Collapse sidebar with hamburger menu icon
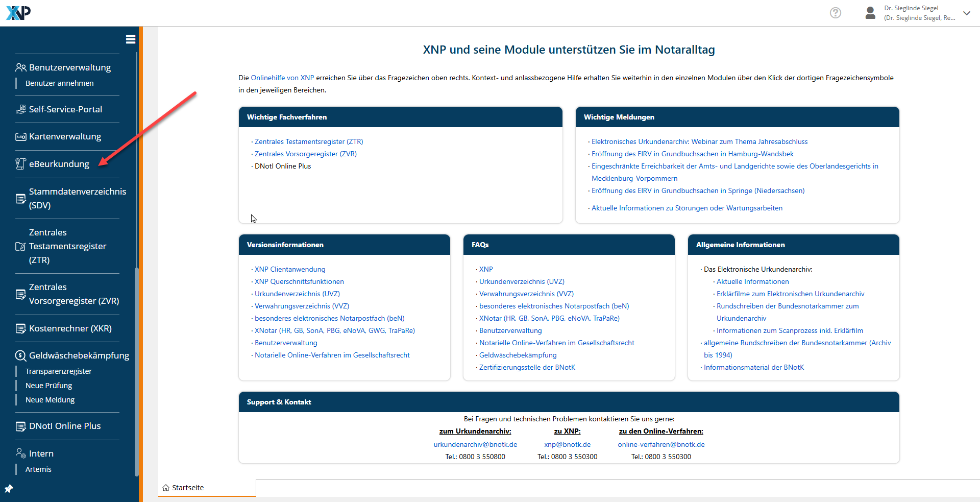Image resolution: width=980 pixels, height=502 pixels. pyautogui.click(x=130, y=39)
